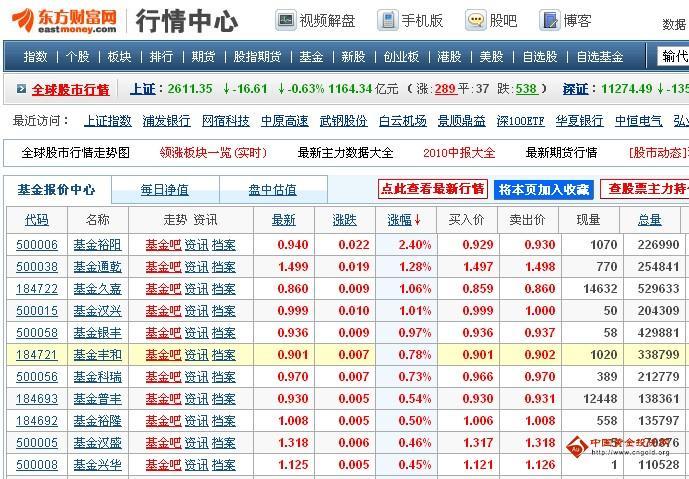Screen dimensions: 689x479
Task: Open 板块 in the navigation bar
Action: pyautogui.click(x=120, y=57)
